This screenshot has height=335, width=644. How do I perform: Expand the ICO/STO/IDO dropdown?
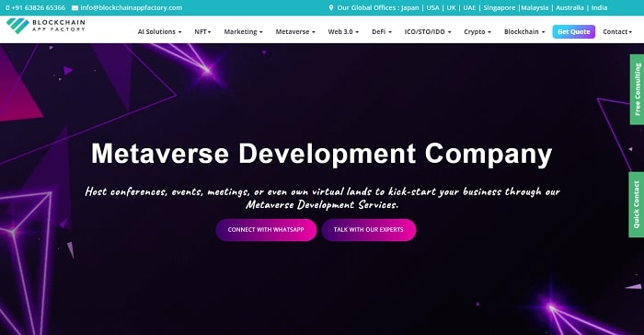(x=428, y=31)
